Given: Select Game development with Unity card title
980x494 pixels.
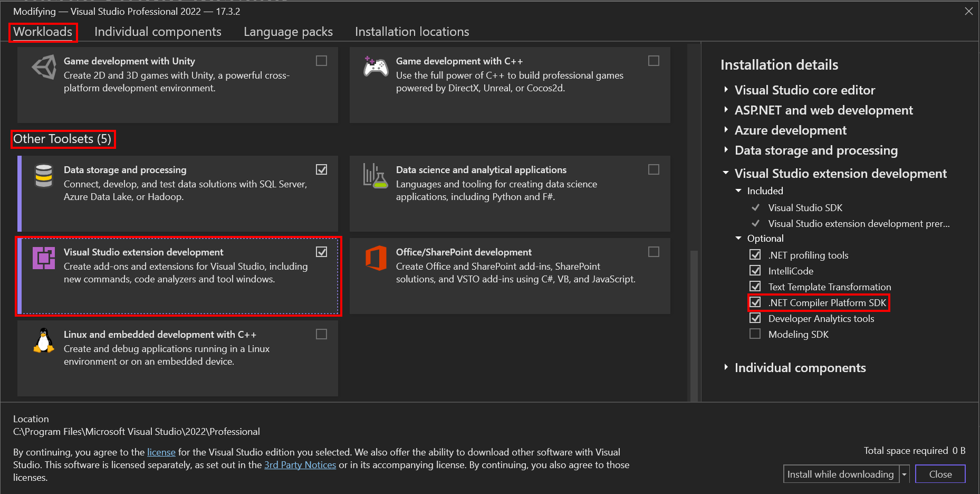Looking at the screenshot, I should click(129, 61).
